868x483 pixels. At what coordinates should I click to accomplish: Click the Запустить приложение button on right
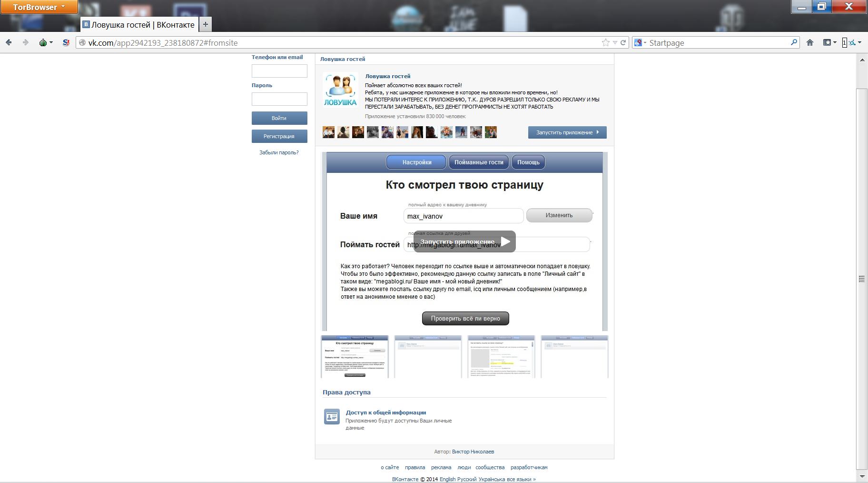[567, 132]
